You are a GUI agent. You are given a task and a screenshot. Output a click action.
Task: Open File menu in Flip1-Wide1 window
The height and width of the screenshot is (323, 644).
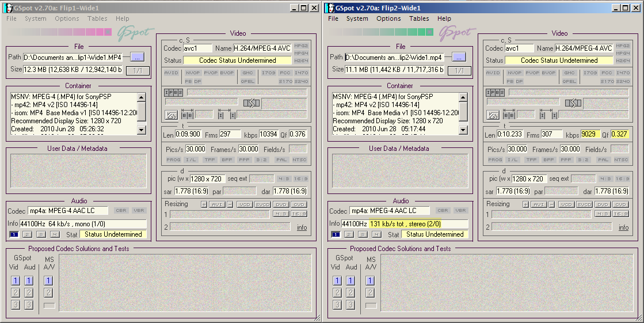[x=12, y=18]
